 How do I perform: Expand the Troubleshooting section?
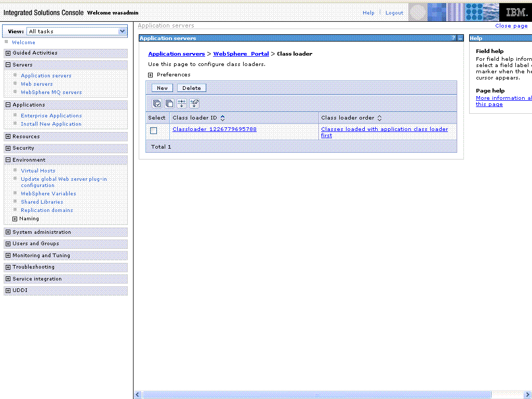click(x=8, y=267)
